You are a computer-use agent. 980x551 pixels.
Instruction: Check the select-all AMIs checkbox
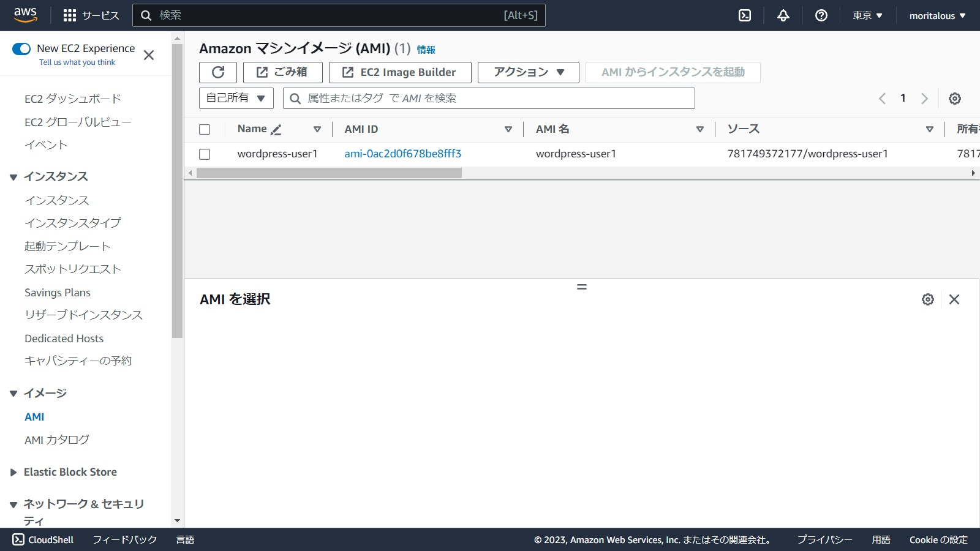[x=205, y=129]
